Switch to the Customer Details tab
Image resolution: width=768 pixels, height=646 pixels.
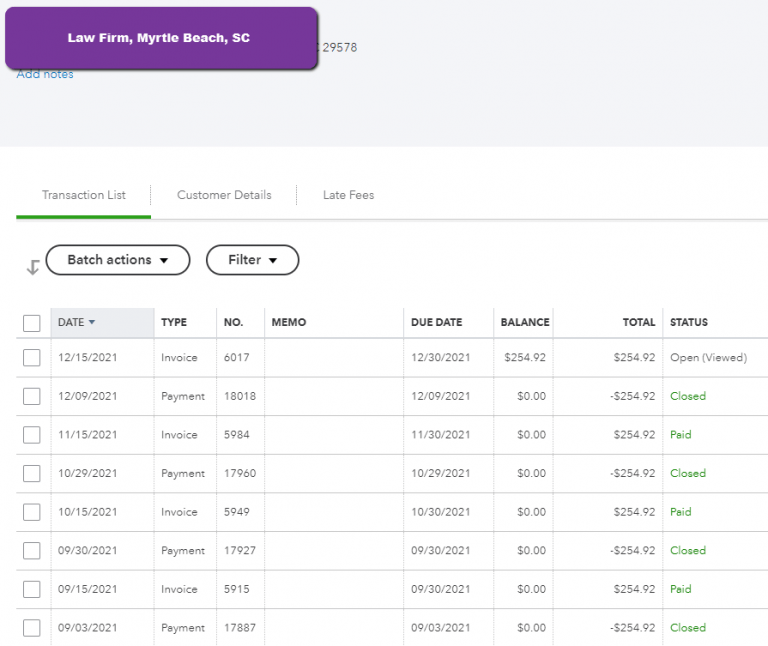point(224,195)
